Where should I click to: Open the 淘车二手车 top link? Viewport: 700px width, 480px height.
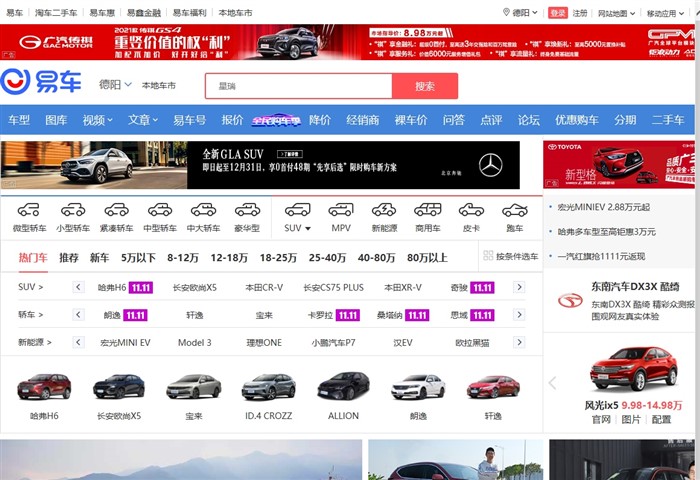pyautogui.click(x=56, y=13)
